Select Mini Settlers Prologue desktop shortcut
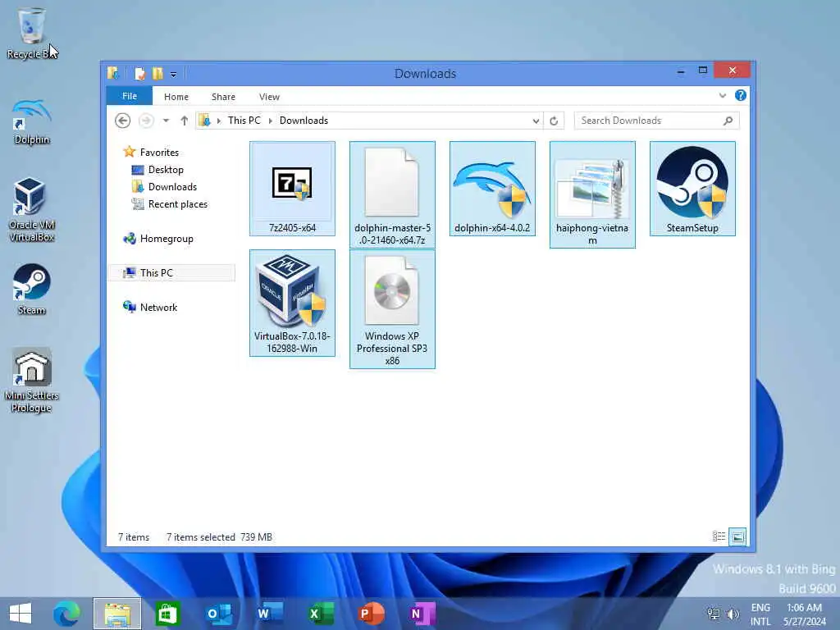Image resolution: width=840 pixels, height=630 pixels. pos(32,381)
